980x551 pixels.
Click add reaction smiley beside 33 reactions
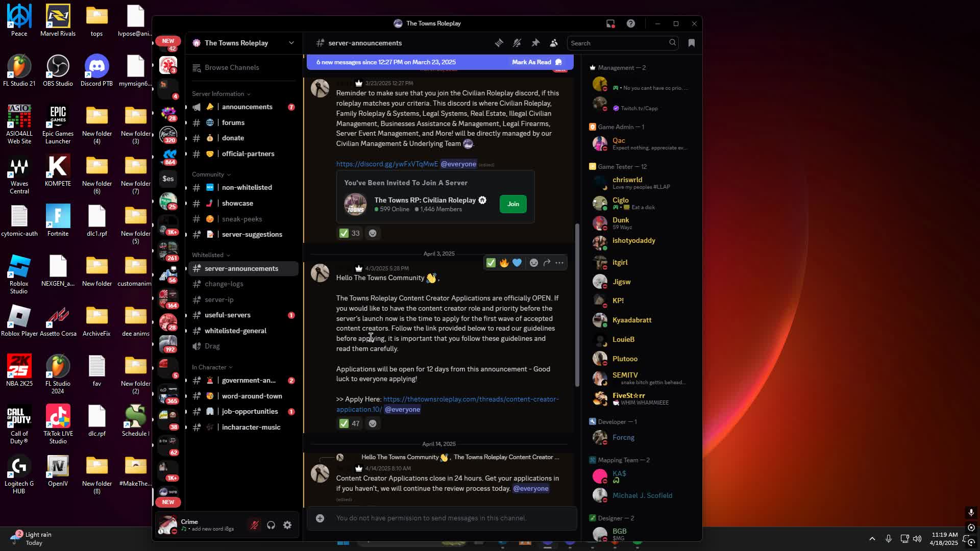tap(373, 233)
